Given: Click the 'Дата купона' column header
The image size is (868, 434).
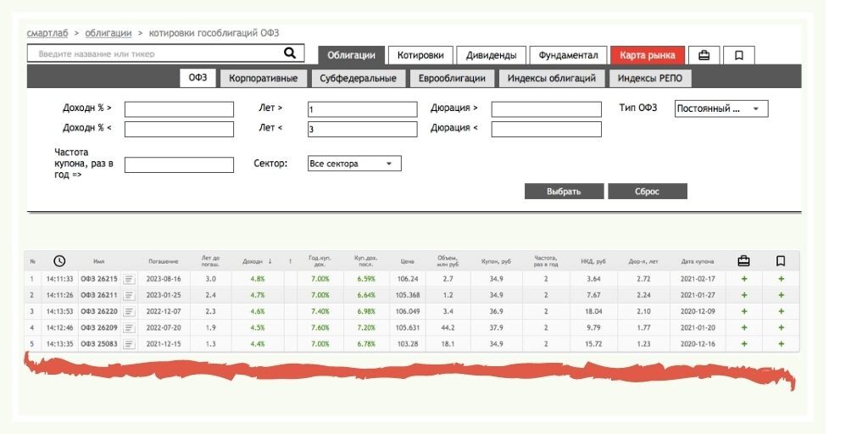Looking at the screenshot, I should tap(698, 261).
